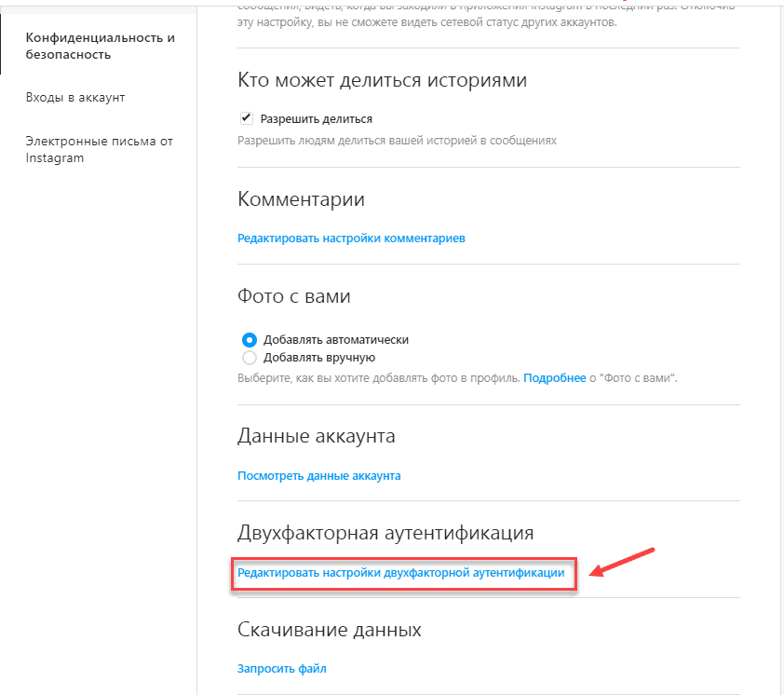784x695 pixels.
Task: Select "Электронные письма от Instagram" sidebar item
Action: 100,149
